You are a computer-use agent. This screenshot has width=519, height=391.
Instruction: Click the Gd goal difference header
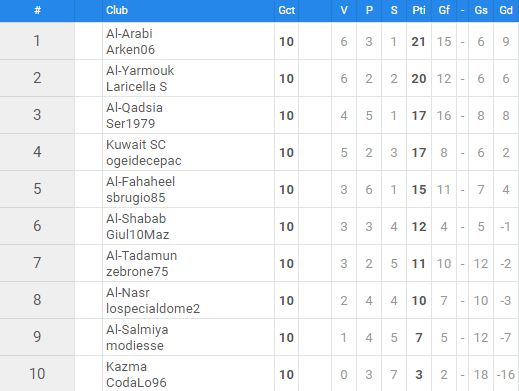click(x=506, y=10)
